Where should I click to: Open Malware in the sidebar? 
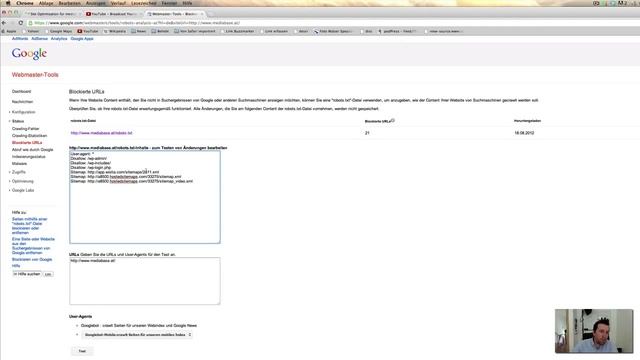point(20,164)
